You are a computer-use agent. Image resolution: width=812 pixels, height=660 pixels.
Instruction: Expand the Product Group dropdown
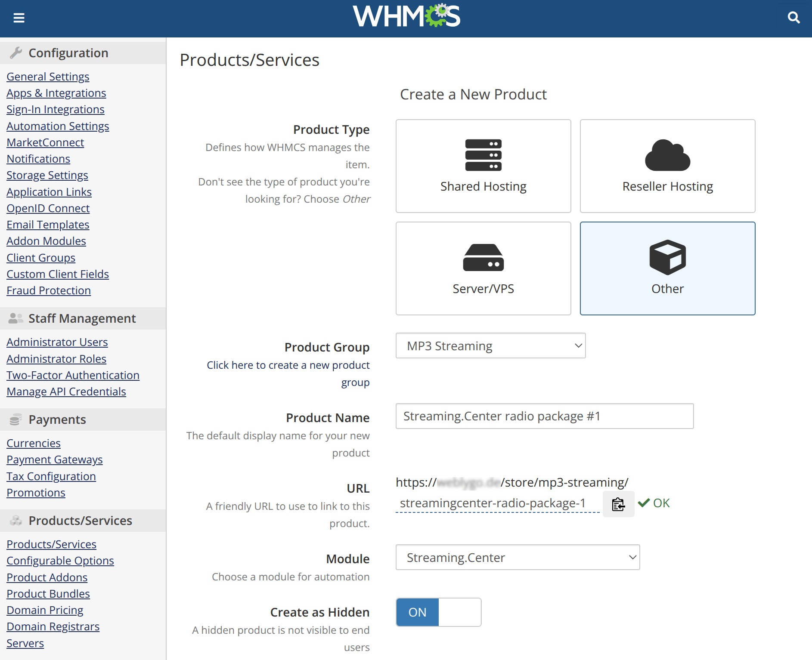[490, 345]
